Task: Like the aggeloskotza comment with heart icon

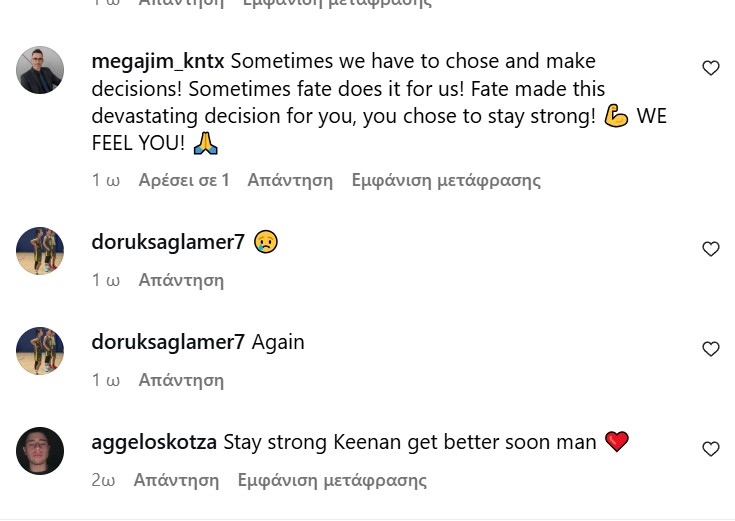Action: tap(711, 449)
